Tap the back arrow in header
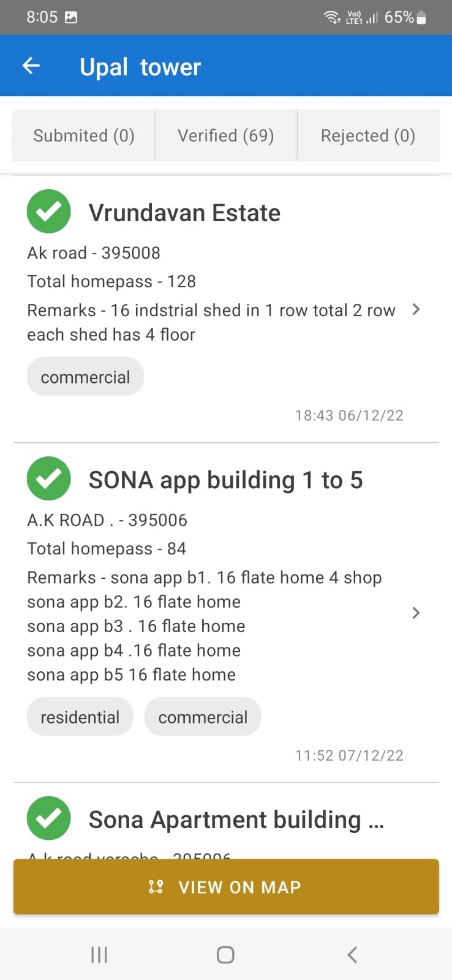The height and width of the screenshot is (980, 452). pyautogui.click(x=31, y=66)
